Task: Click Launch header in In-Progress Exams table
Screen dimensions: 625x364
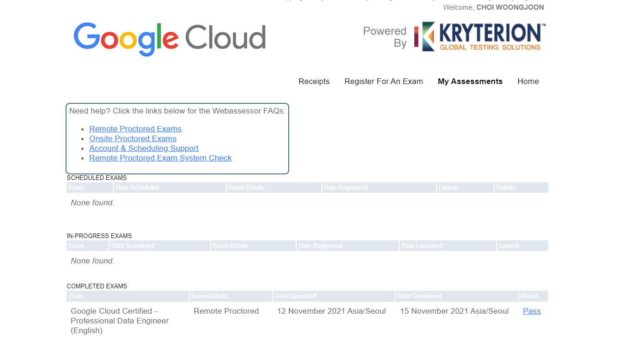Action: point(523,245)
